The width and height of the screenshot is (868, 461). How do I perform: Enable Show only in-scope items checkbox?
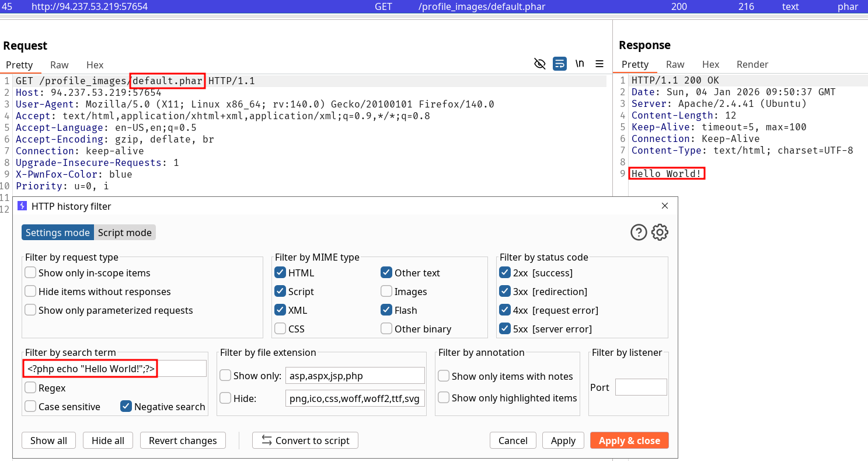point(30,273)
